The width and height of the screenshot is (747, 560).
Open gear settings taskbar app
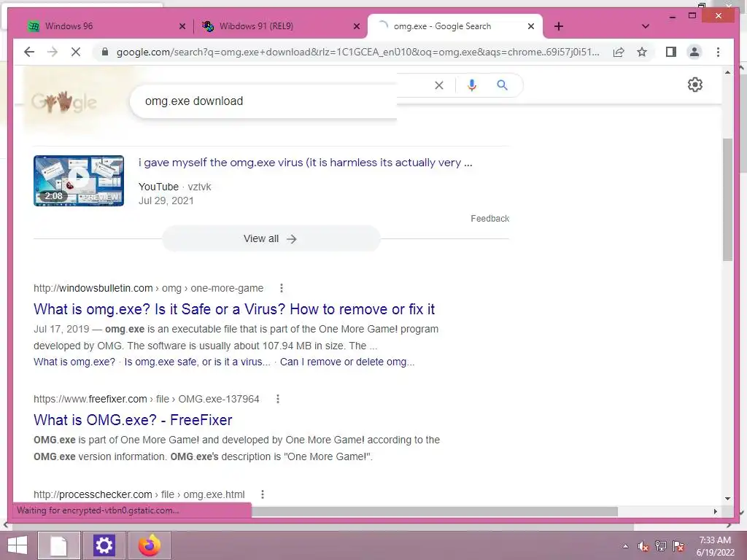[x=104, y=545]
